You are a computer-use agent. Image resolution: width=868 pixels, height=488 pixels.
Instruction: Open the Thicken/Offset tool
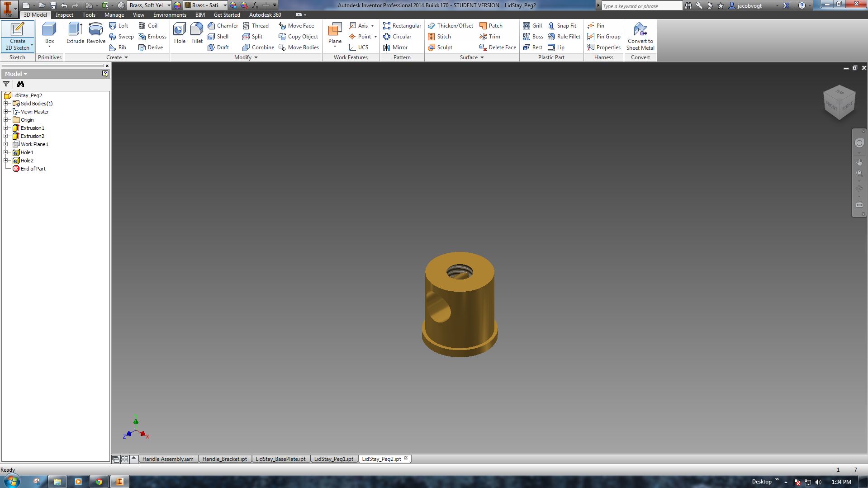tap(451, 26)
